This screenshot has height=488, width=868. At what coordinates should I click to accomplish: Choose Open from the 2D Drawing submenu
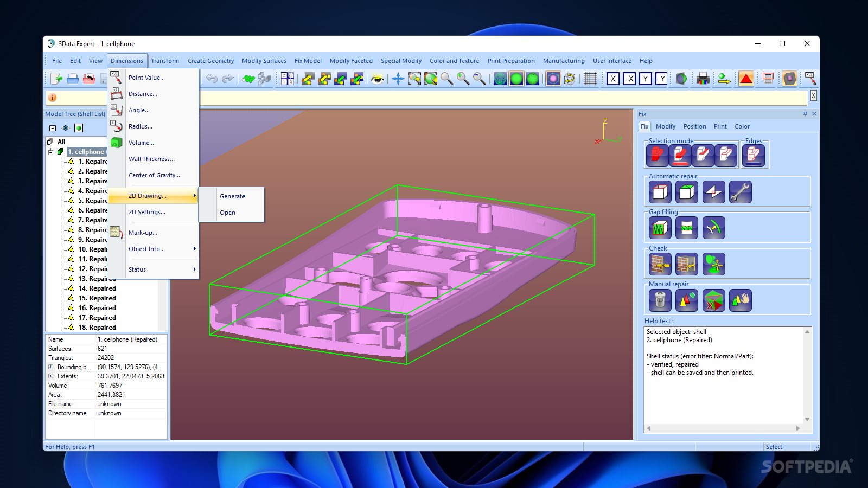pos(232,213)
